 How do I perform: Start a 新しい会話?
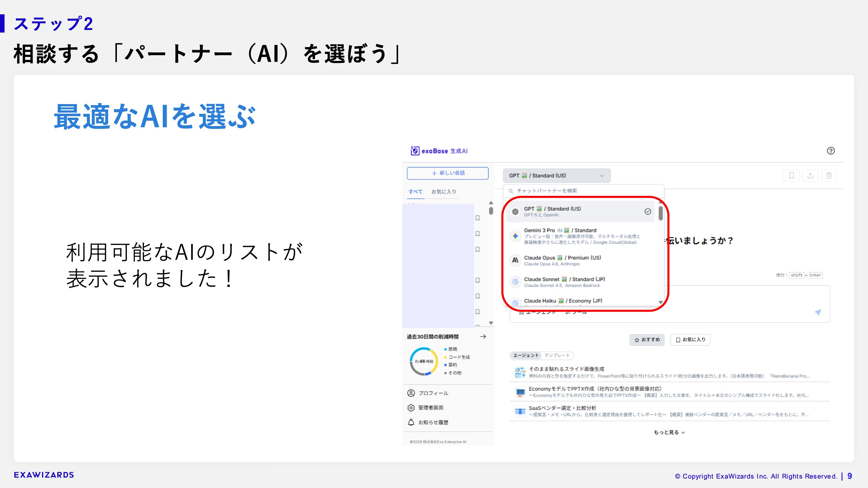point(448,173)
